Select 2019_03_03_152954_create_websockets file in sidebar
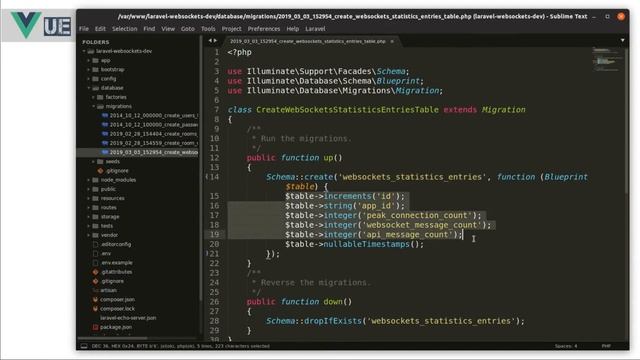Viewport: 640px width, 360px height. (153, 152)
